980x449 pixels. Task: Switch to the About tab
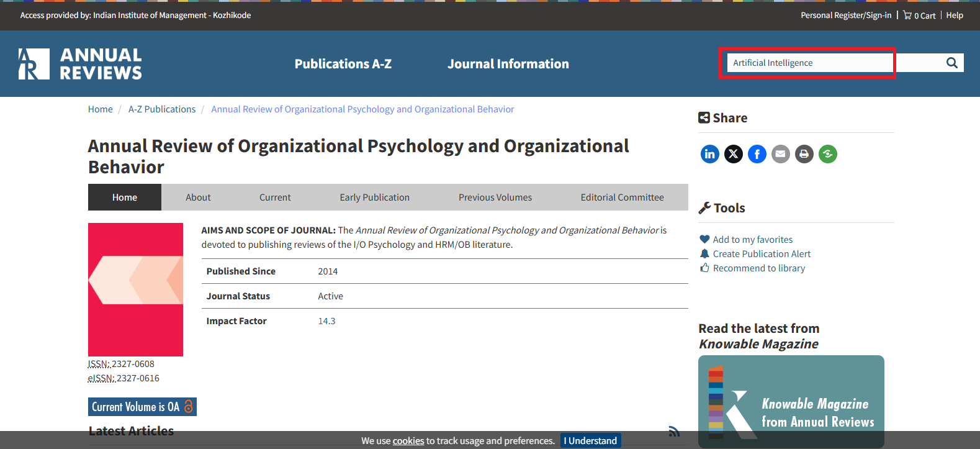pyautogui.click(x=198, y=197)
